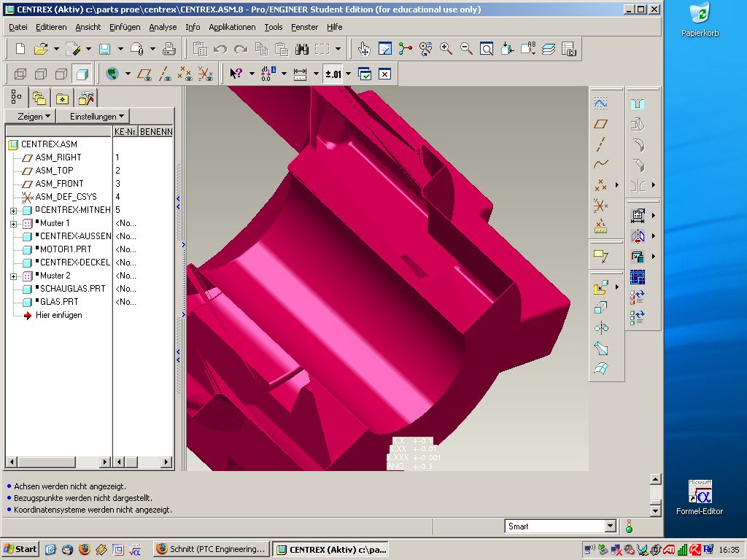Open the Zeigen dropdown
The image size is (747, 560).
[x=31, y=116]
